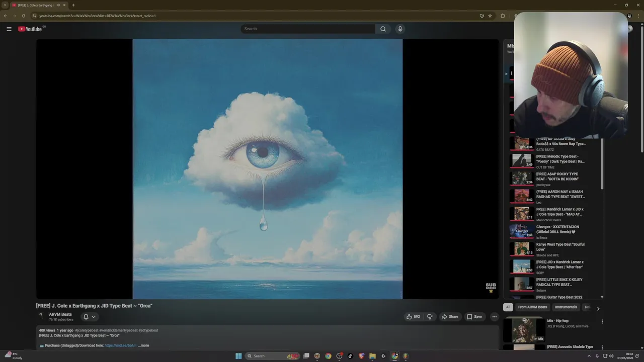Dislike the video with the thumbs down
Viewport: 644px width, 362px height.
pyautogui.click(x=430, y=317)
